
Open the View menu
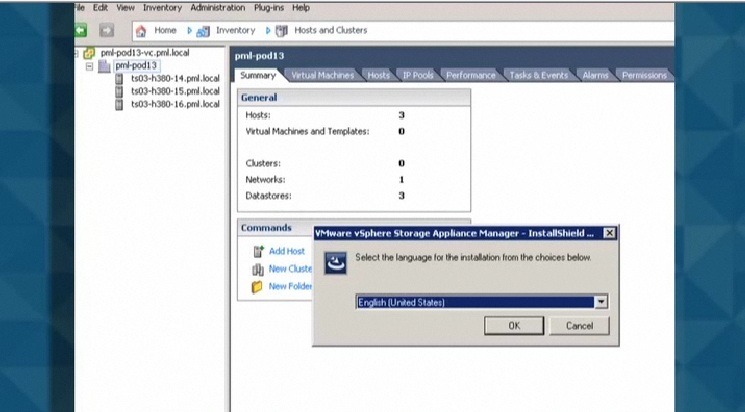point(125,8)
